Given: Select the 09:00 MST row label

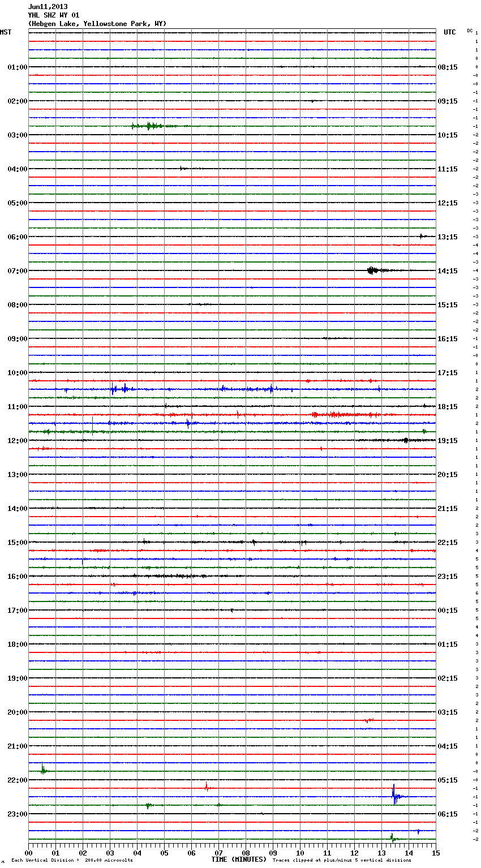Looking at the screenshot, I should pyautogui.click(x=17, y=339).
